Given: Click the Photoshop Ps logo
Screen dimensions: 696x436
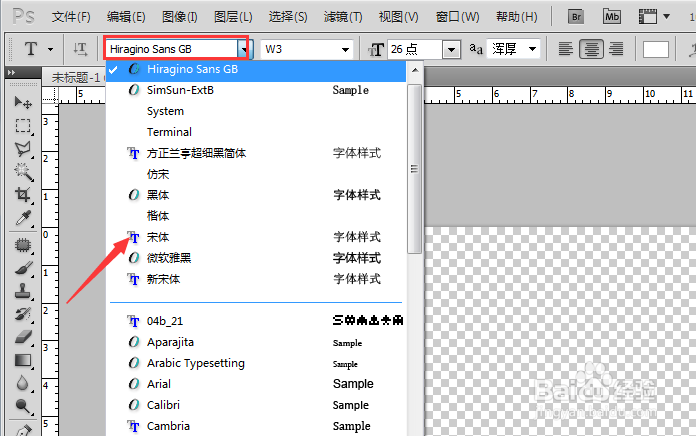Looking at the screenshot, I should coord(23,16).
